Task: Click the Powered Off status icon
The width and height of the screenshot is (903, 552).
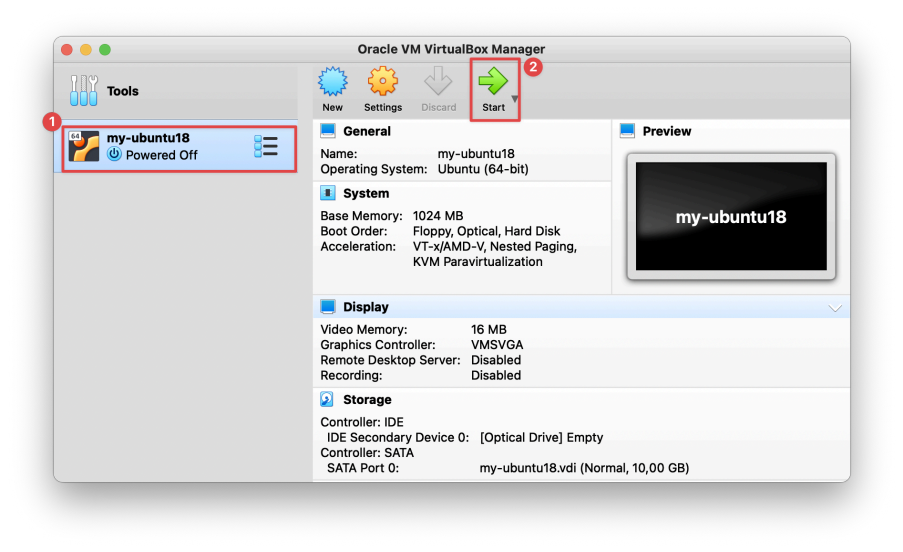Action: 114,154
